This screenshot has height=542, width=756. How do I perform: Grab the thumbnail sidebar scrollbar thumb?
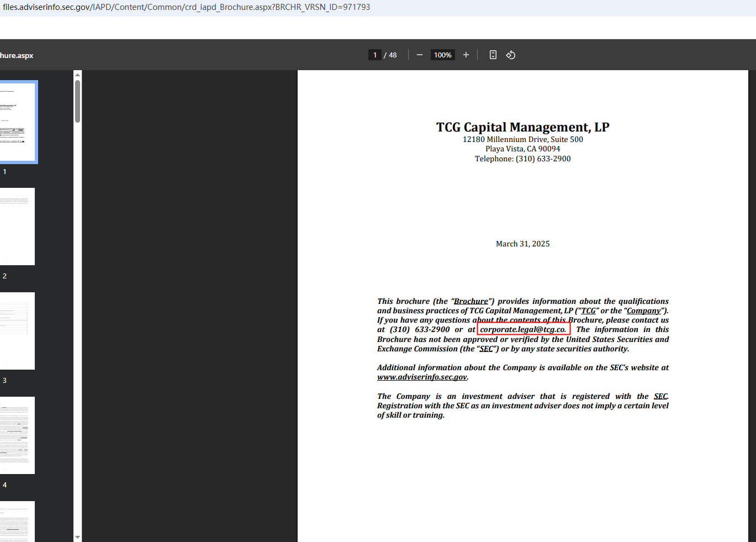click(x=78, y=101)
